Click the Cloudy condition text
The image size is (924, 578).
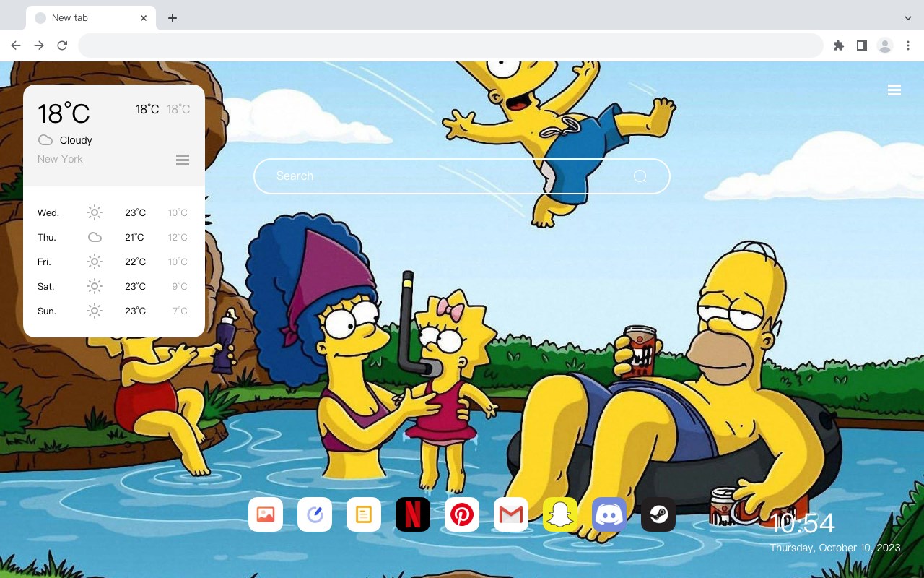pyautogui.click(x=76, y=140)
